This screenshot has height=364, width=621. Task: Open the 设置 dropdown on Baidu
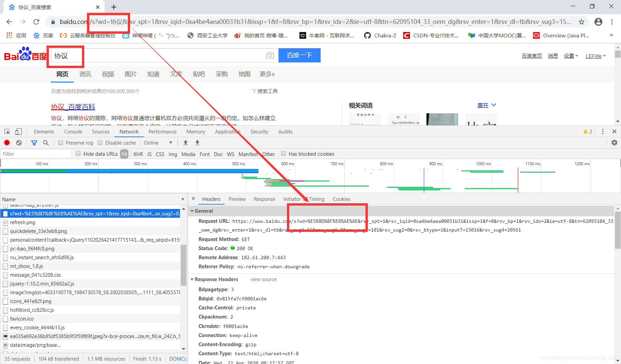click(x=571, y=56)
